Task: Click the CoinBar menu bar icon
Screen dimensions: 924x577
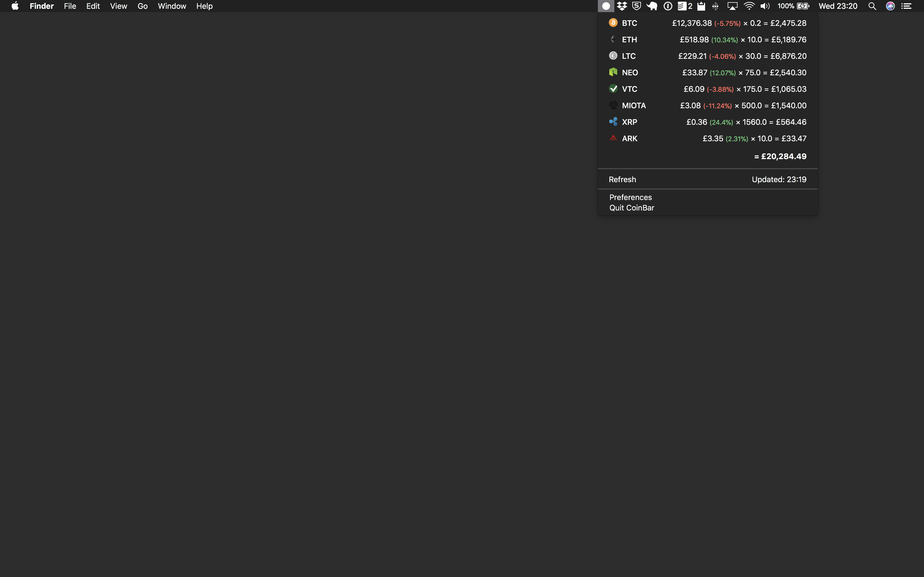Action: pyautogui.click(x=606, y=6)
